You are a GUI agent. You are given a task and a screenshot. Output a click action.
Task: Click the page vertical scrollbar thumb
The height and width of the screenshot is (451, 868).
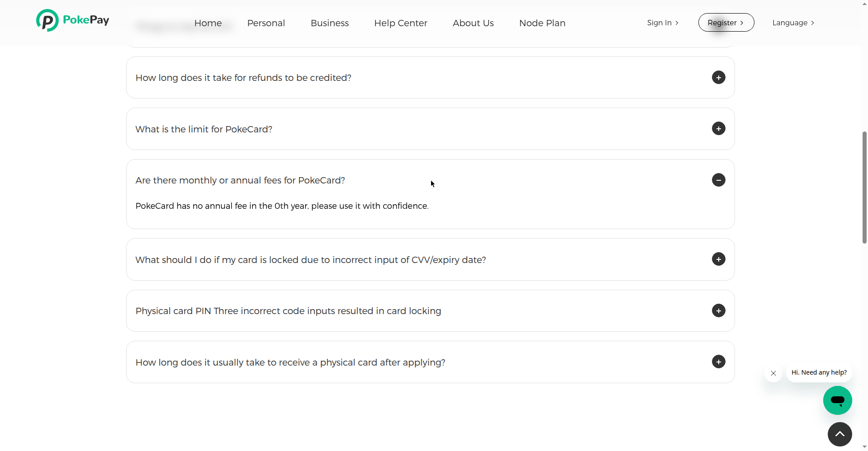tap(864, 188)
